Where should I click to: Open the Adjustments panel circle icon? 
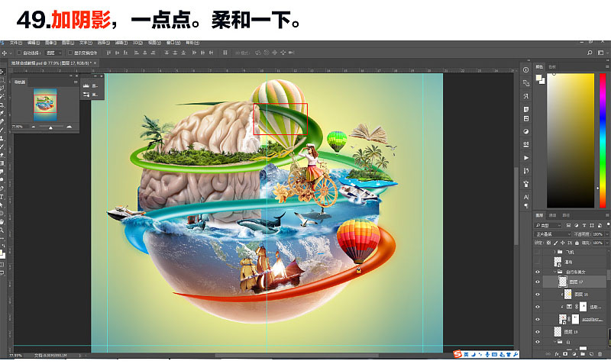click(x=525, y=131)
